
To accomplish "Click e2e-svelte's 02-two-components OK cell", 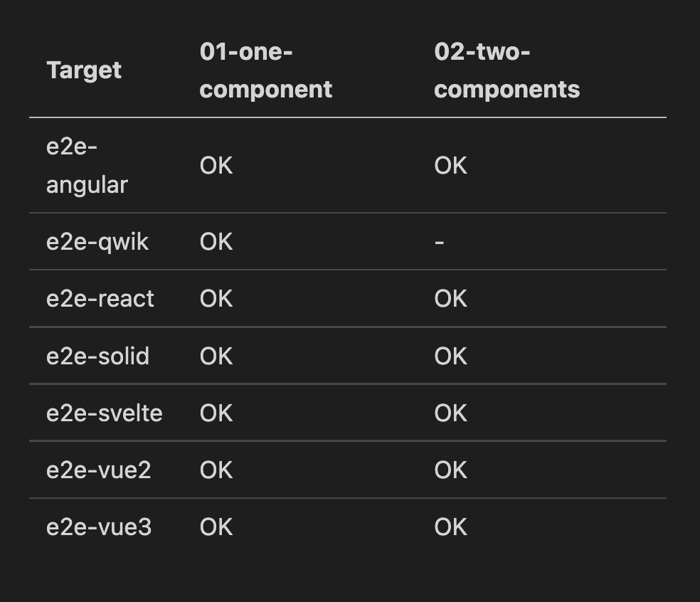I will click(x=451, y=413).
